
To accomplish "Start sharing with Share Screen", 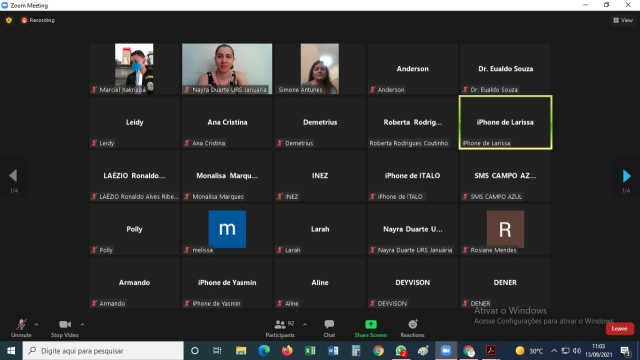I will click(371, 328).
